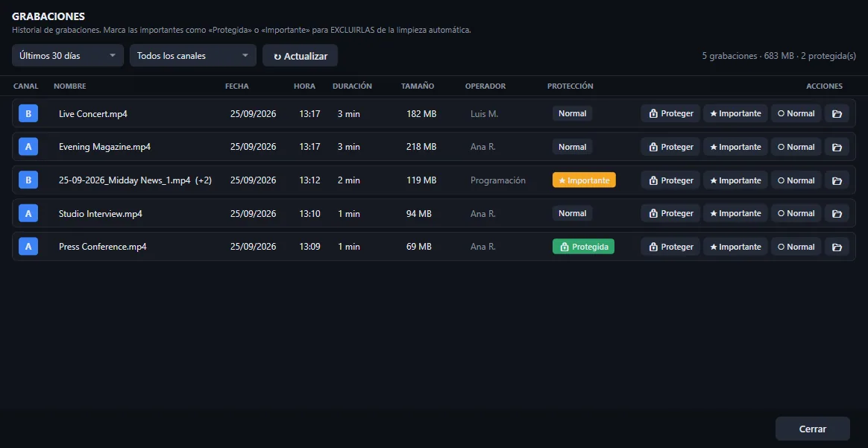Viewport: 868px width, 448px height.
Task: Click channel A badge of Press Conference.mp4
Action: (28, 247)
